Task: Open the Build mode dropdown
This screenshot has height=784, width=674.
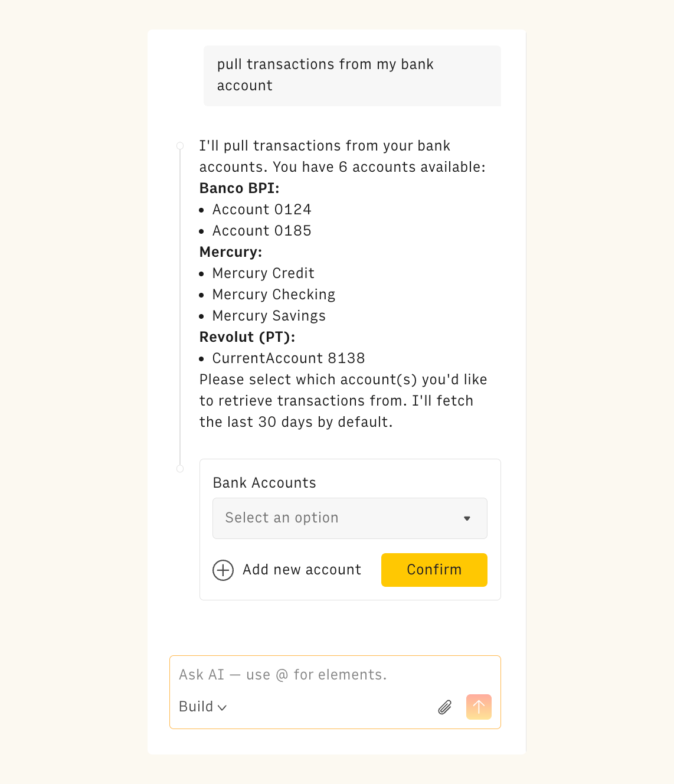Action: (202, 707)
